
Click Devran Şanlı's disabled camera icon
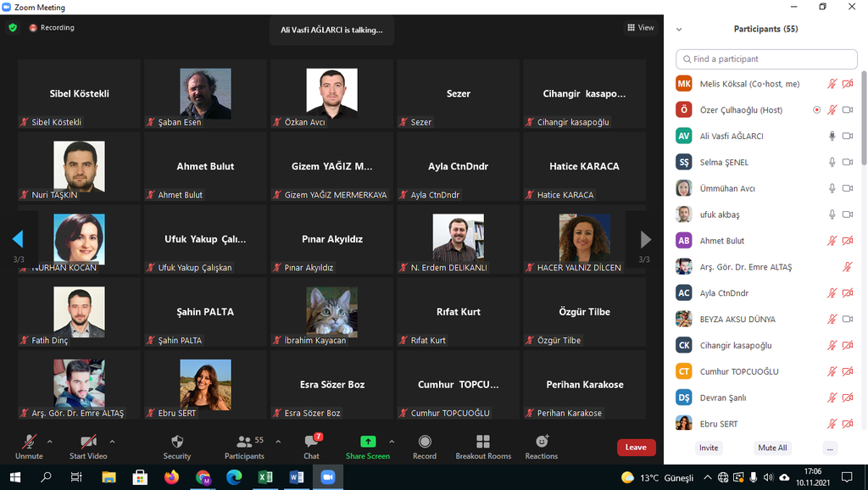tap(848, 398)
